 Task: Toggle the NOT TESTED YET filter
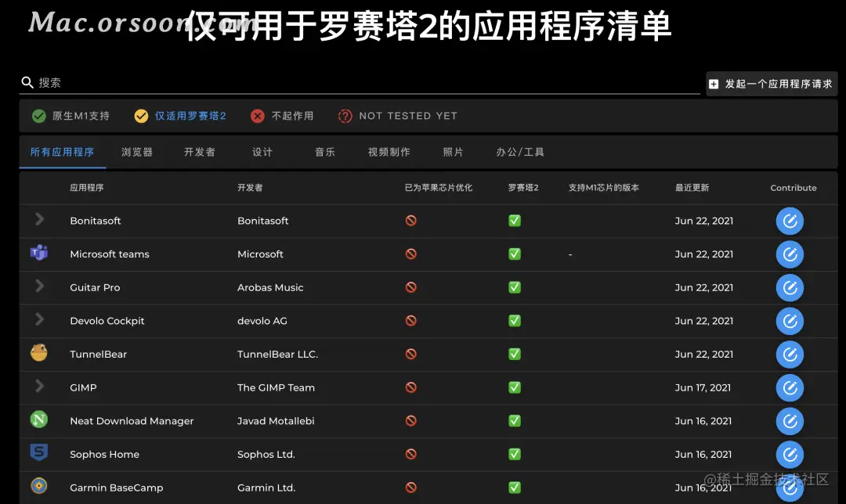tap(398, 116)
